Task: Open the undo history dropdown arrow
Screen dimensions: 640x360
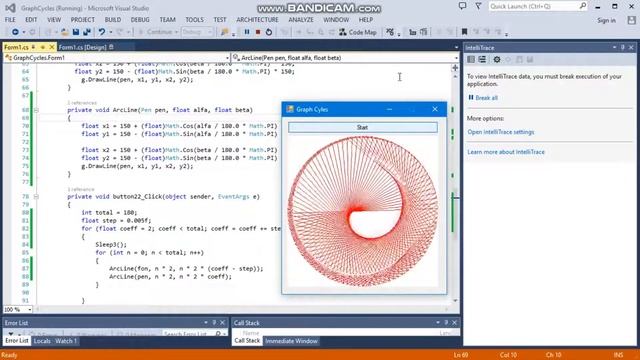Action: 110,32
